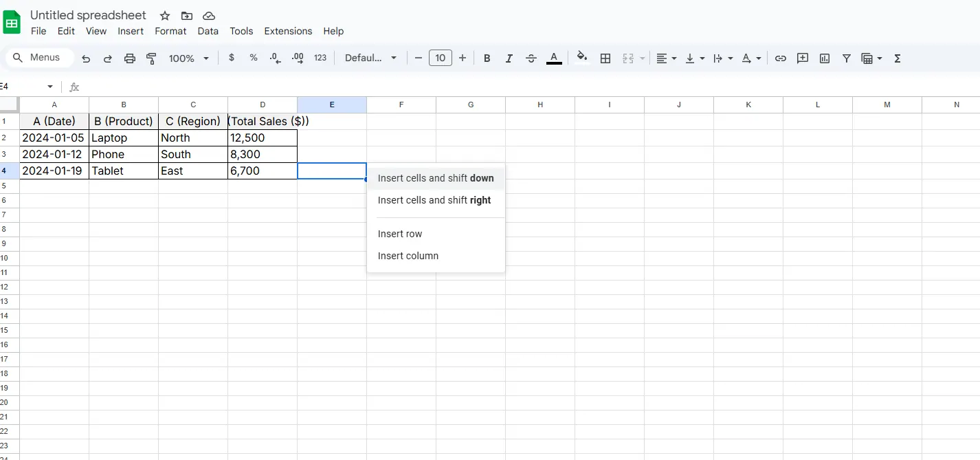The height and width of the screenshot is (460, 980).
Task: Expand the Default font dropdown
Action: pos(371,58)
